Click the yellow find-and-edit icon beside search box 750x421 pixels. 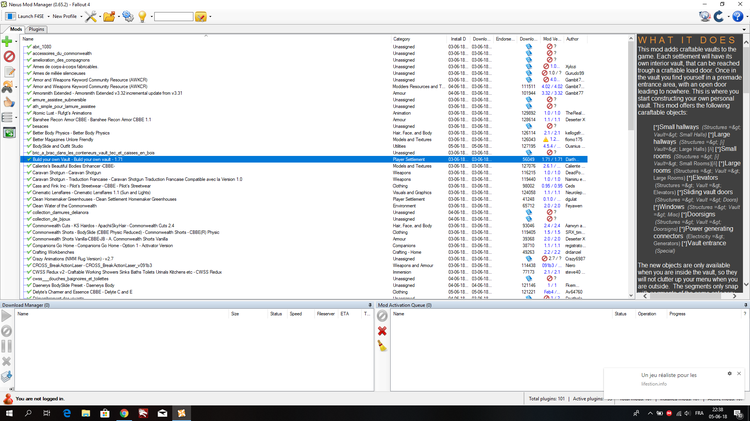coord(201,17)
